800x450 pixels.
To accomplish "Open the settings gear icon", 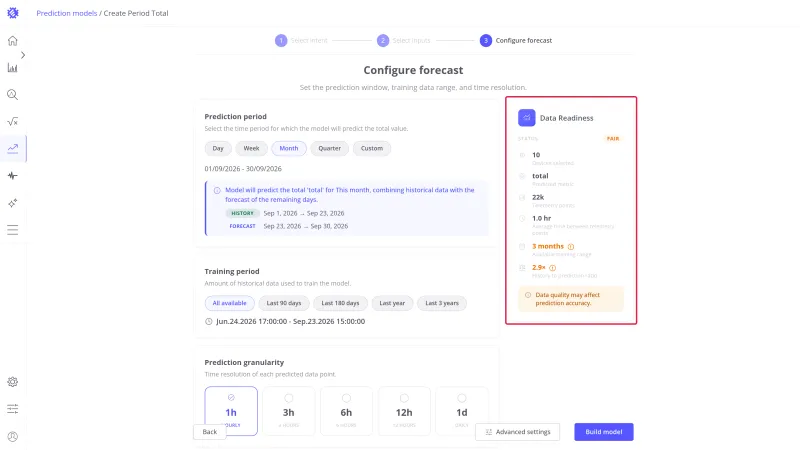I will [13, 382].
